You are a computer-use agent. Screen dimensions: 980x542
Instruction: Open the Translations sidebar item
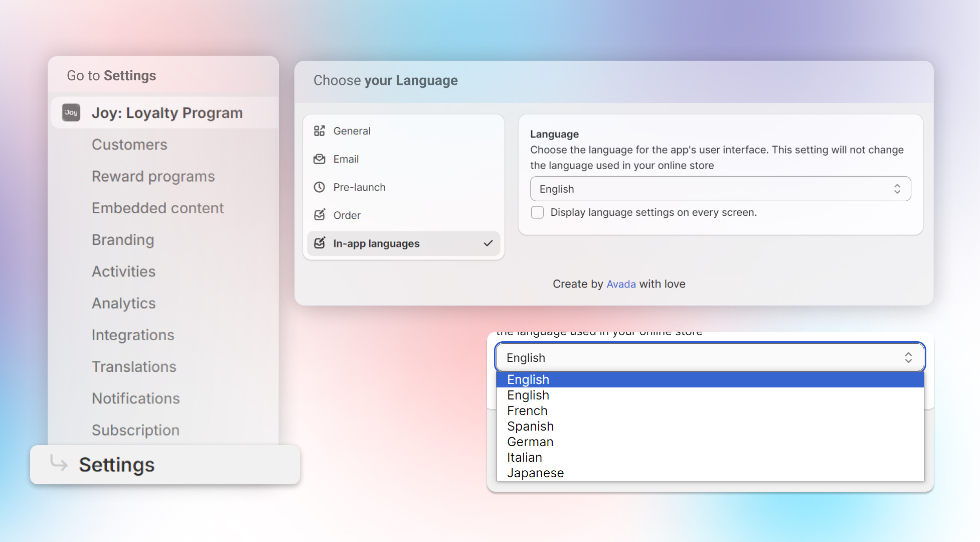click(x=134, y=366)
